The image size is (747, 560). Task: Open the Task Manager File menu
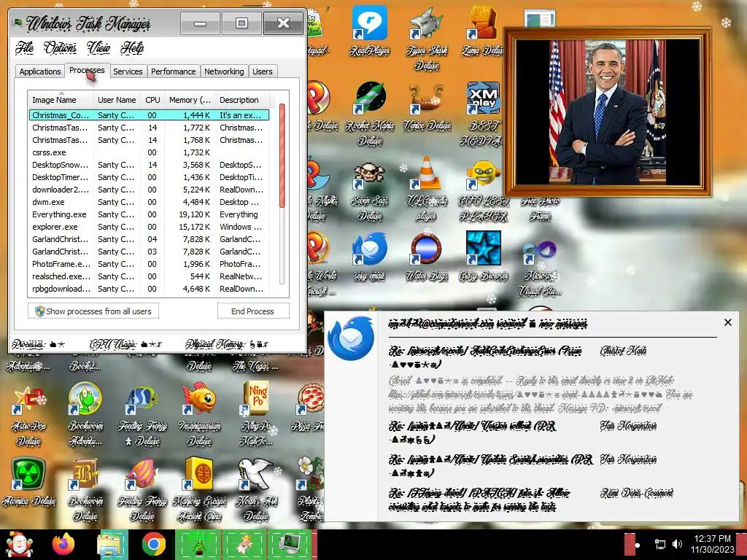(24, 47)
